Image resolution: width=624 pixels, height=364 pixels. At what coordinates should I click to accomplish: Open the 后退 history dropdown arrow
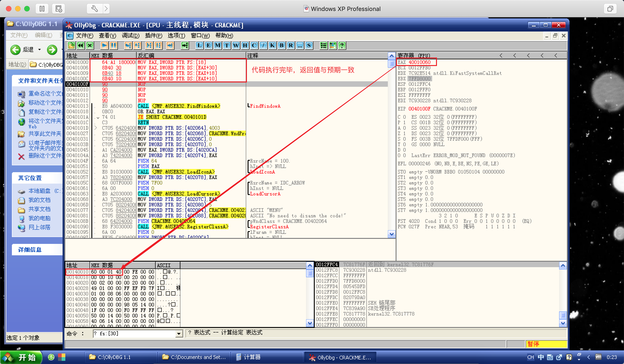39,50
